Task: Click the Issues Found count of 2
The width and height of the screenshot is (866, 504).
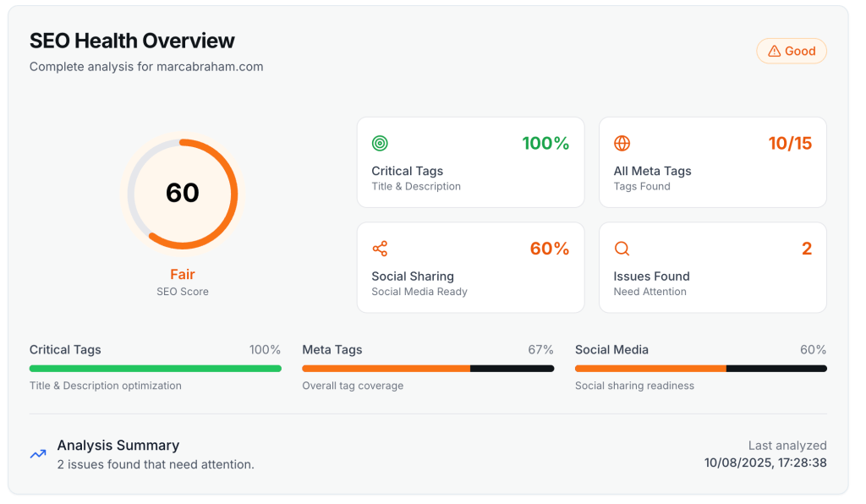Action: (x=806, y=249)
